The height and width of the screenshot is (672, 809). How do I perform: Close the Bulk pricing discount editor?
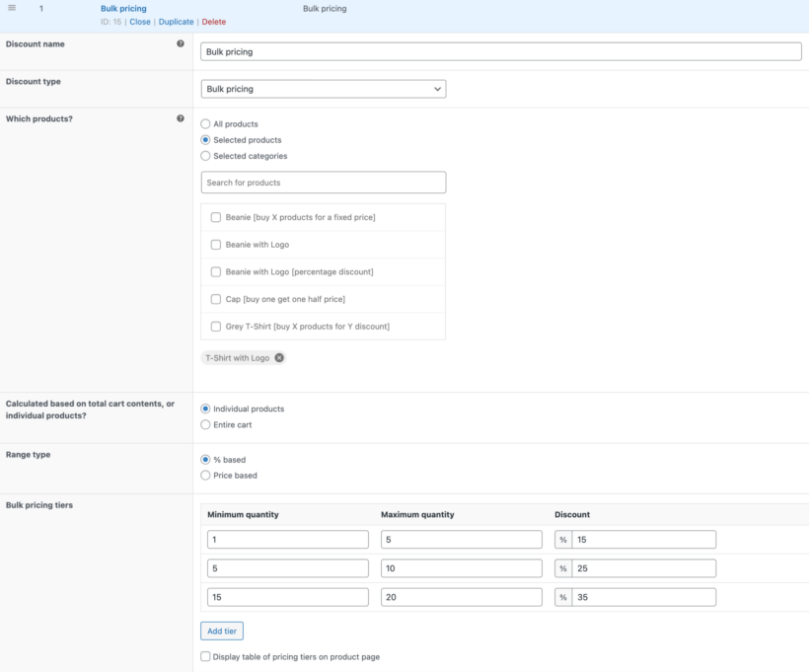point(140,21)
